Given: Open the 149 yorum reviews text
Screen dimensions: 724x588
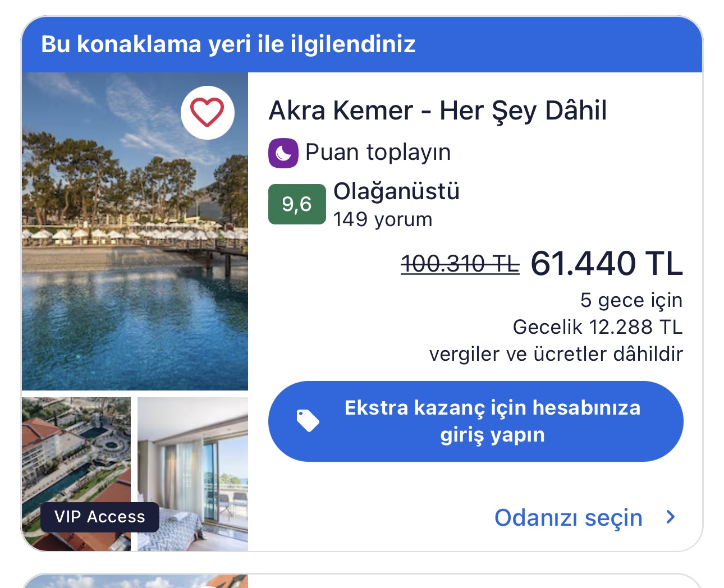Looking at the screenshot, I should pos(383,219).
